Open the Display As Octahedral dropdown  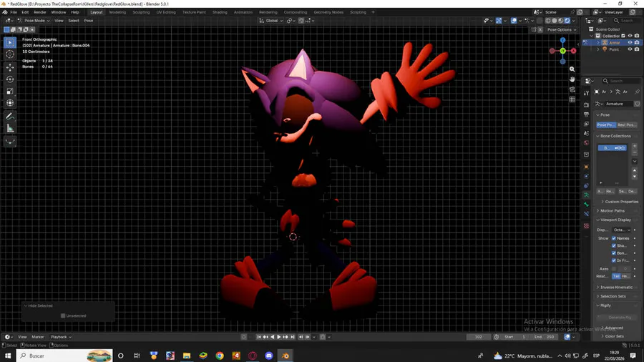point(621,230)
